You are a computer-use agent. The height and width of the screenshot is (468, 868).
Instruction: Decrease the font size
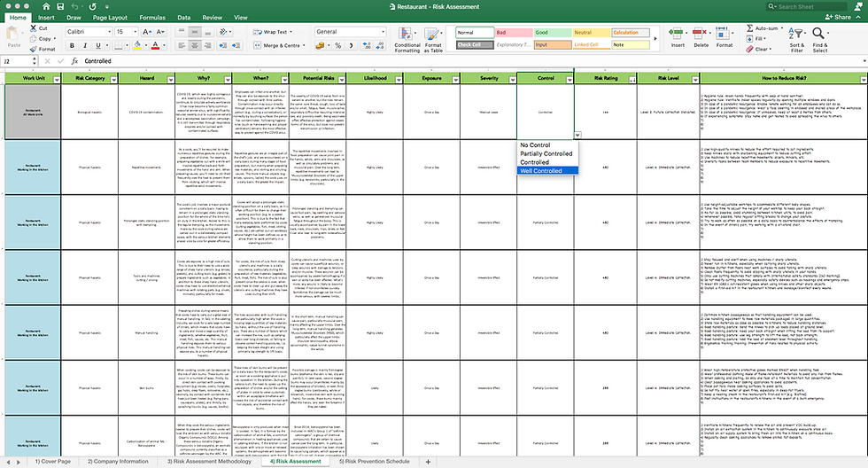tap(160, 32)
